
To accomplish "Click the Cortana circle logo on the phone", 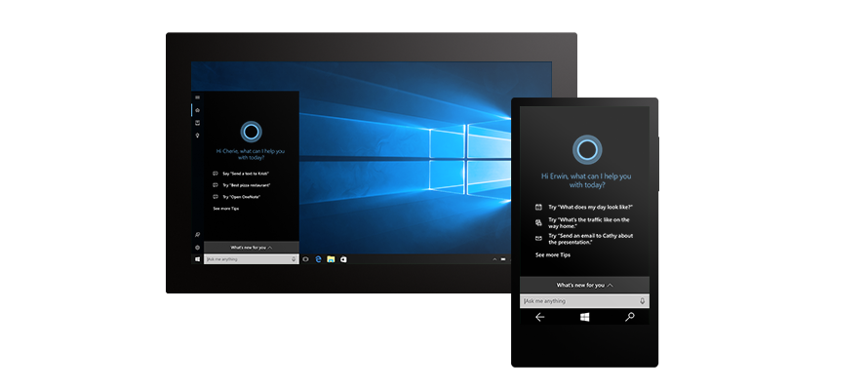I will point(587,149).
